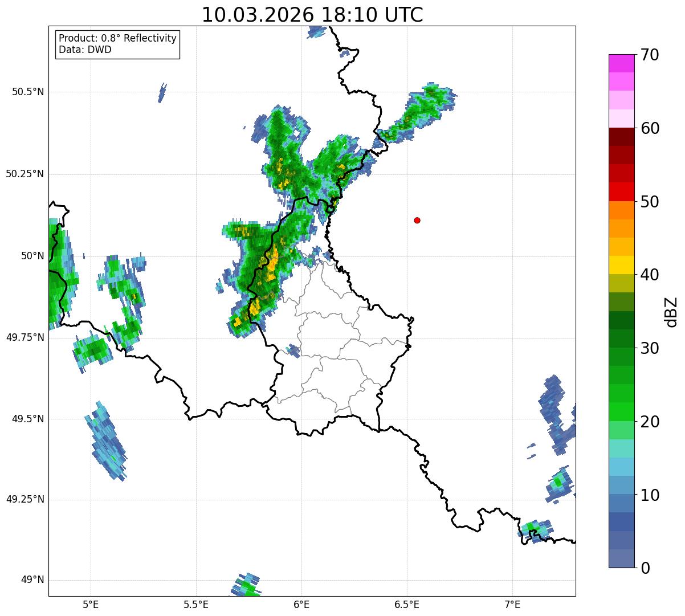Click the 49.25°N latitude label
Viewport: 685px width, 616px height.
point(25,499)
